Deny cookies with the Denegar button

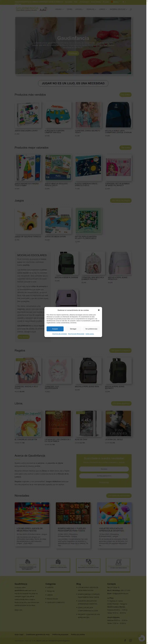click(73, 329)
